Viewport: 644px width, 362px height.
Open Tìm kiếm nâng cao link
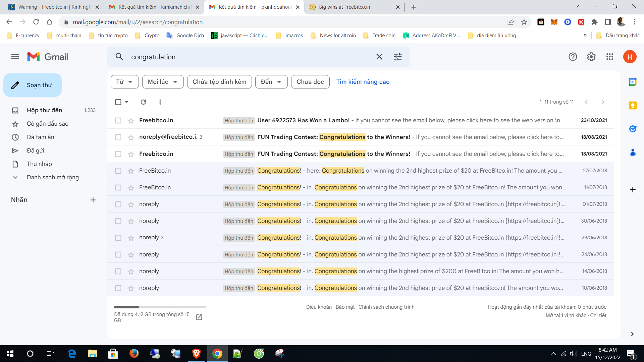[363, 82]
